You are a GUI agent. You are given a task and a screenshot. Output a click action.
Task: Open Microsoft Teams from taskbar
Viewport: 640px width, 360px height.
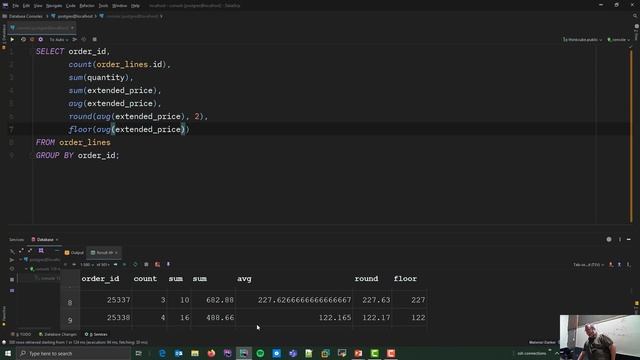click(x=293, y=353)
